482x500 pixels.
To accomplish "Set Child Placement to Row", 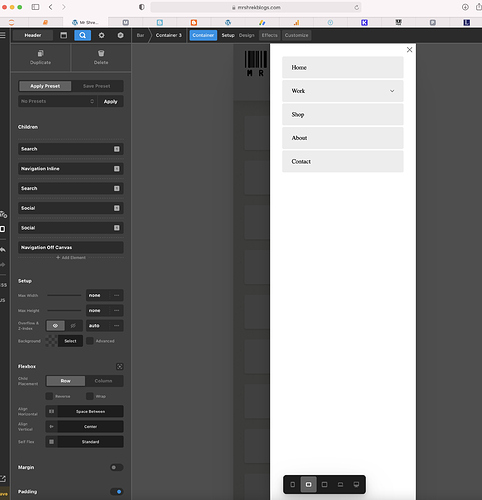I will pyautogui.click(x=65, y=381).
